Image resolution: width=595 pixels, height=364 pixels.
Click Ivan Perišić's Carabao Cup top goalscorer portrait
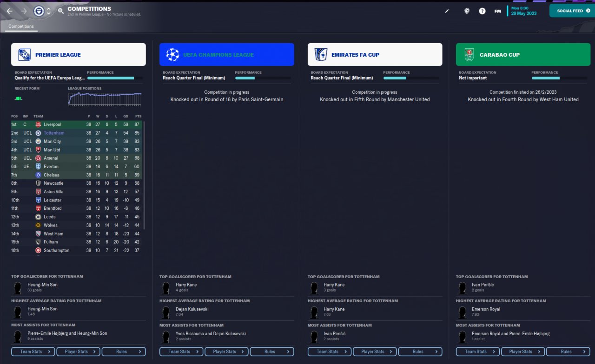coord(463,288)
